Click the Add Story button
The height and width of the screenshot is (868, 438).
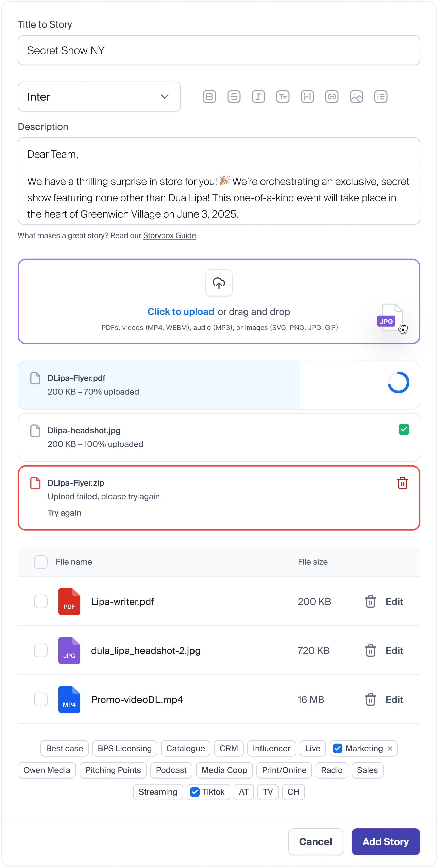pos(386,842)
